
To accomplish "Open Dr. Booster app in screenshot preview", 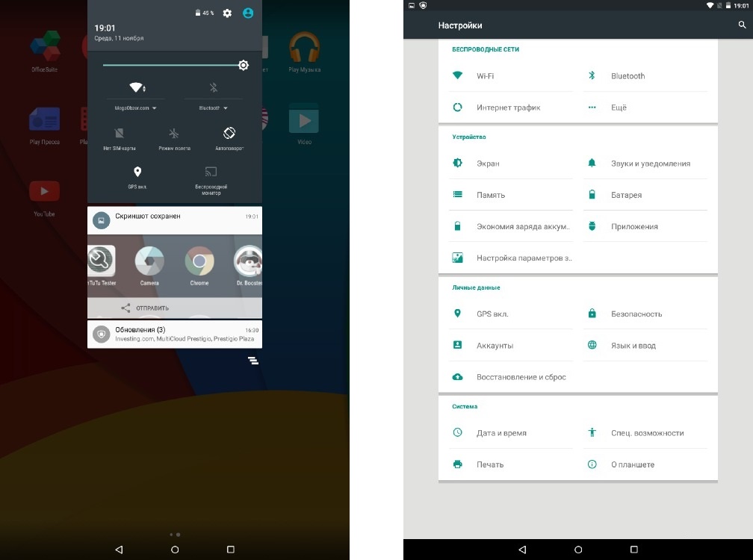I will point(248,265).
